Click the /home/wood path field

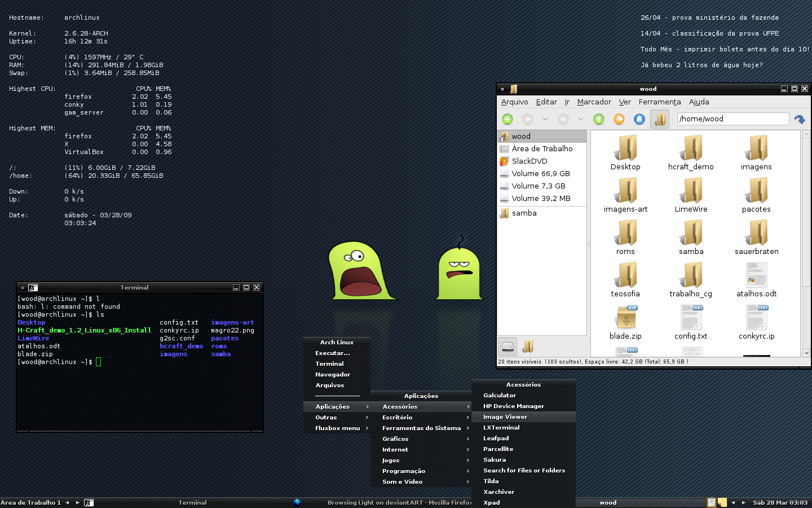tap(732, 119)
